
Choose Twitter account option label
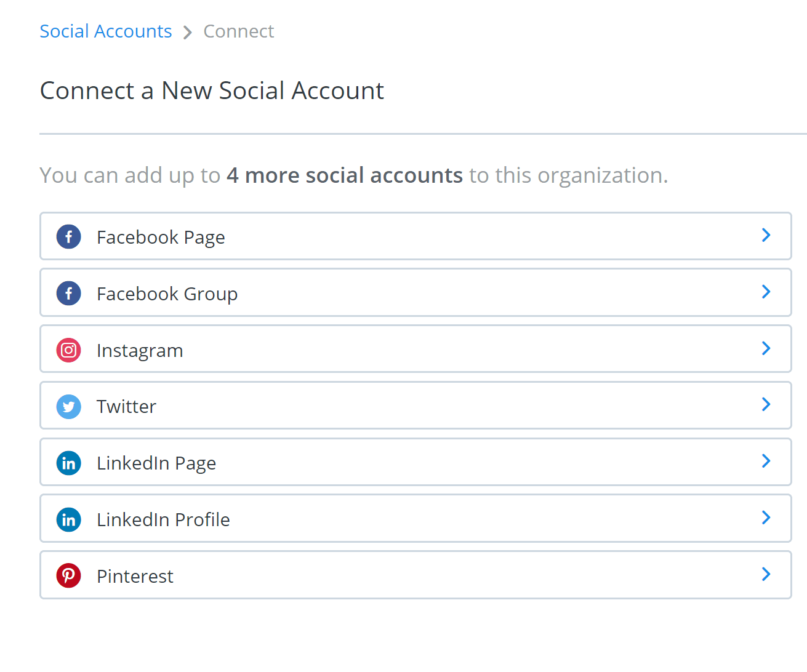(126, 407)
